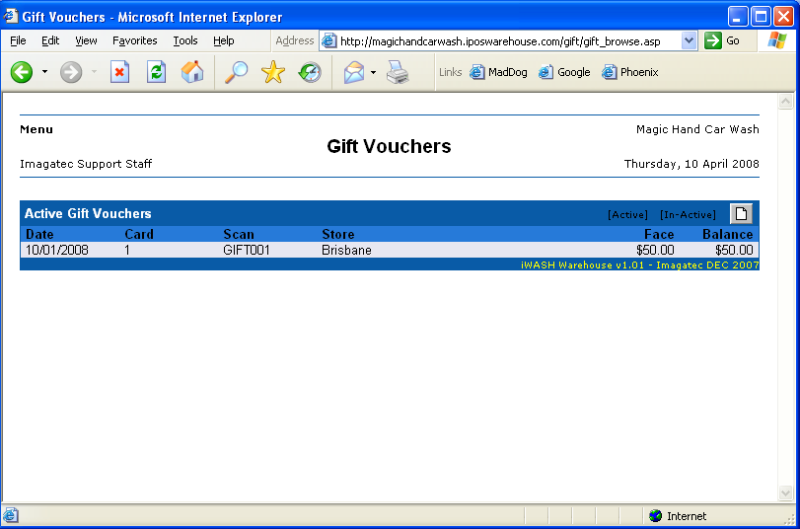Go to the Home page icon
This screenshot has width=800, height=529.
click(x=192, y=72)
